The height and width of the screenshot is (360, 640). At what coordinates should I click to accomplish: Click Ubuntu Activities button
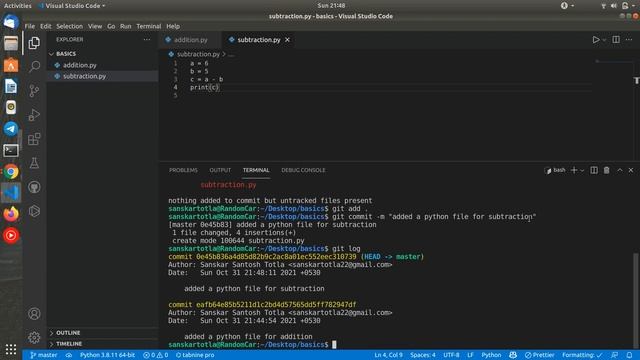[18, 6]
